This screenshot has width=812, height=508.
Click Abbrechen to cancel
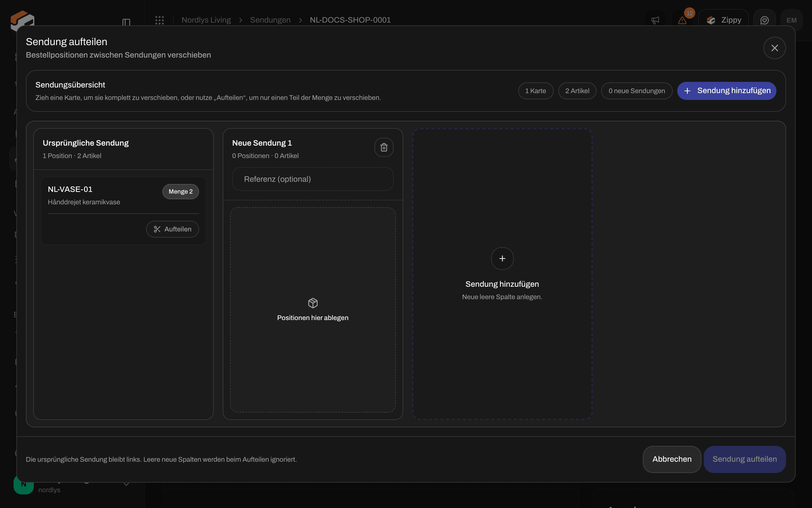click(x=672, y=459)
